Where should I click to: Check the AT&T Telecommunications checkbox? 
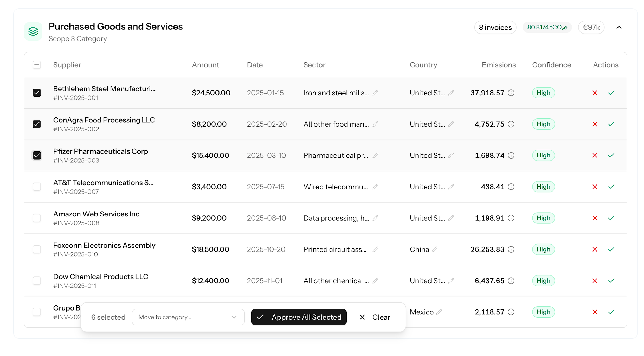pos(37,187)
